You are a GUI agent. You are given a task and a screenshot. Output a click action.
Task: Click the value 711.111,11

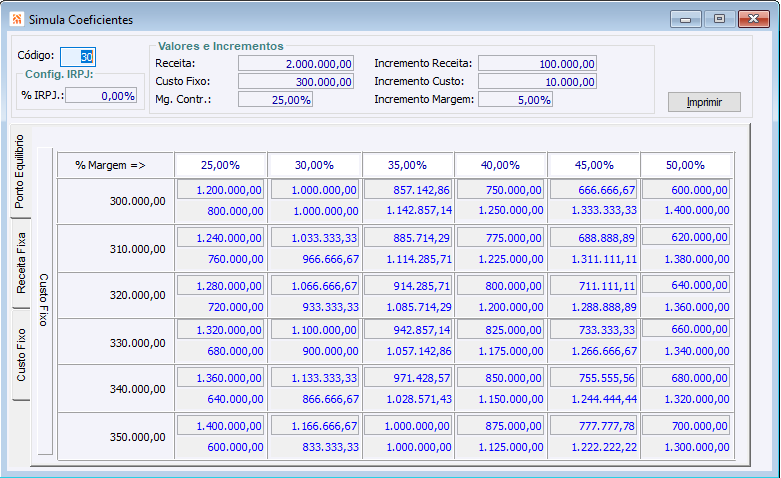click(x=593, y=286)
